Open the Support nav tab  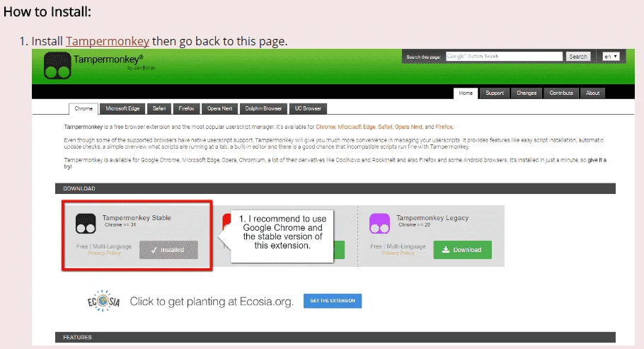pos(495,93)
